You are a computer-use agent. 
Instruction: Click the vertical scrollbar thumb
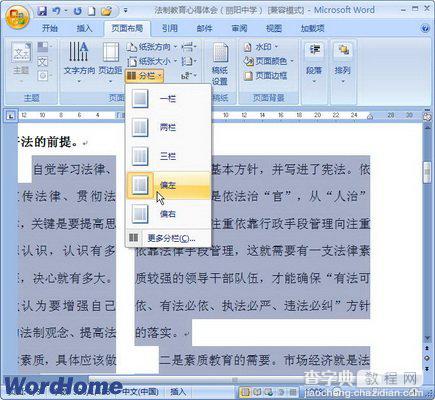click(x=427, y=172)
